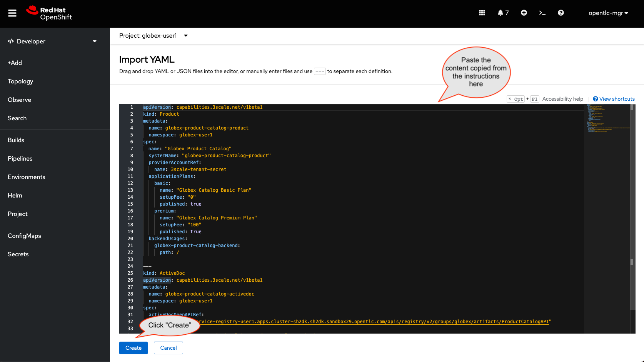Image resolution: width=644 pixels, height=362 pixels.
Task: Open the application launcher grid
Action: tap(482, 13)
